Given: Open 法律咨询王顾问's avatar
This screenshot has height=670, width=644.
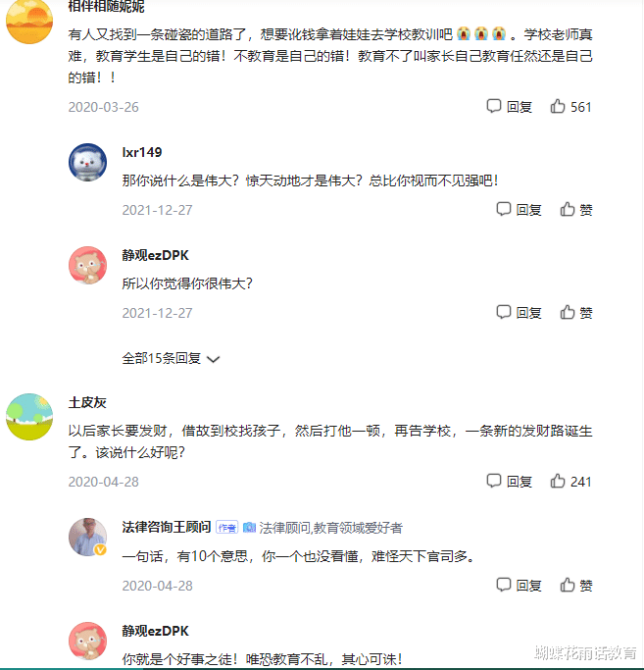Looking at the screenshot, I should 87,537.
